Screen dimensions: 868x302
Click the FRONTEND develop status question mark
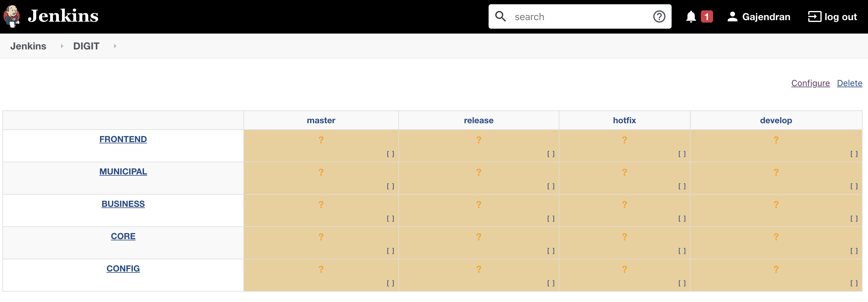point(776,139)
